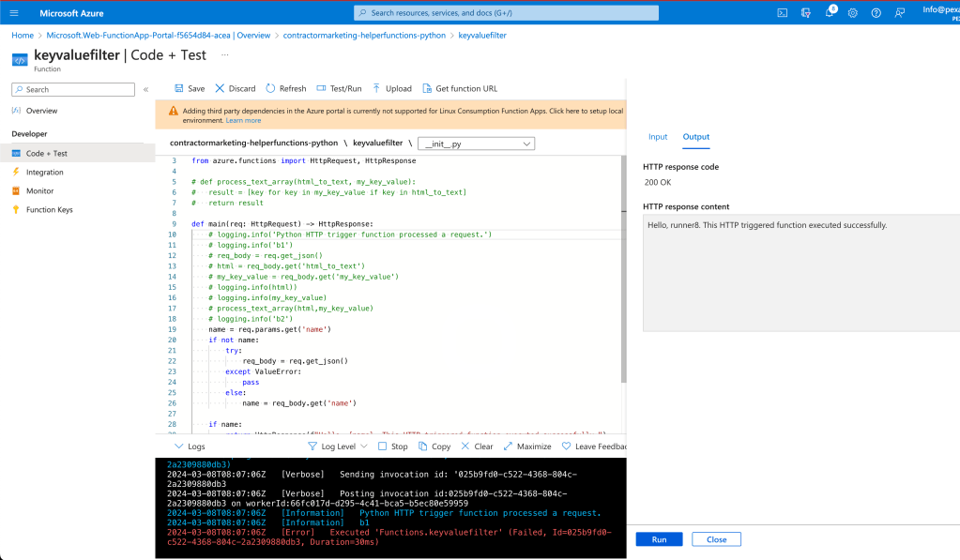Click the account info@ label in the top corner

pyautogui.click(x=941, y=9)
